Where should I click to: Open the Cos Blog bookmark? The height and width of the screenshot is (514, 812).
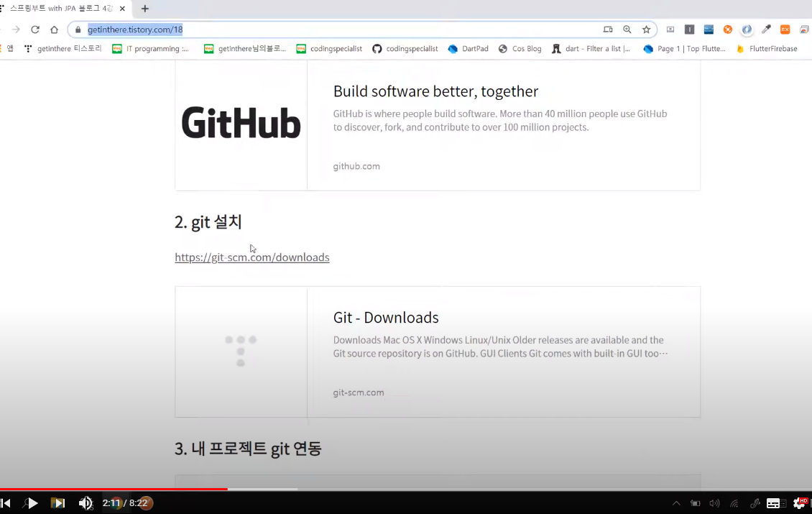520,49
